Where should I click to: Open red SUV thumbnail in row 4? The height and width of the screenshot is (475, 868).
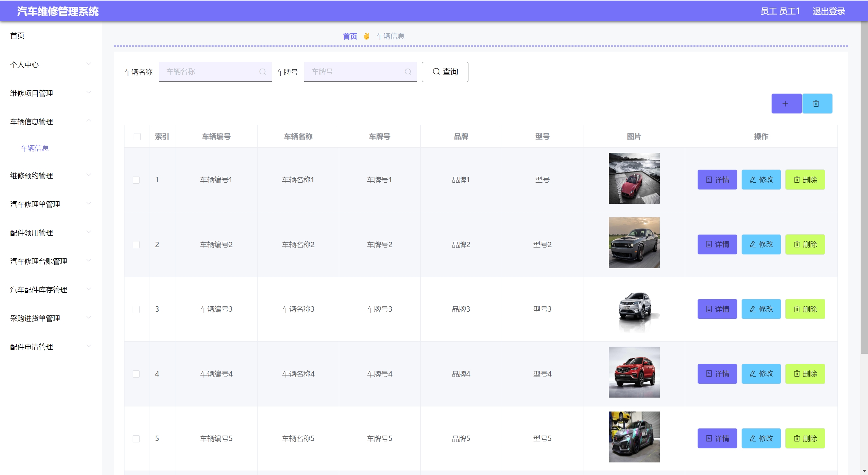[x=634, y=372]
